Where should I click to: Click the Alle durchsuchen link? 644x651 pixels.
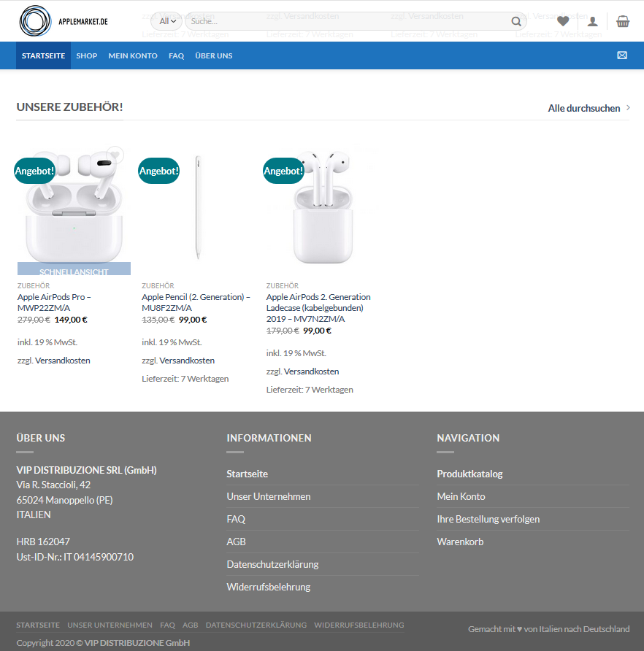pos(583,108)
